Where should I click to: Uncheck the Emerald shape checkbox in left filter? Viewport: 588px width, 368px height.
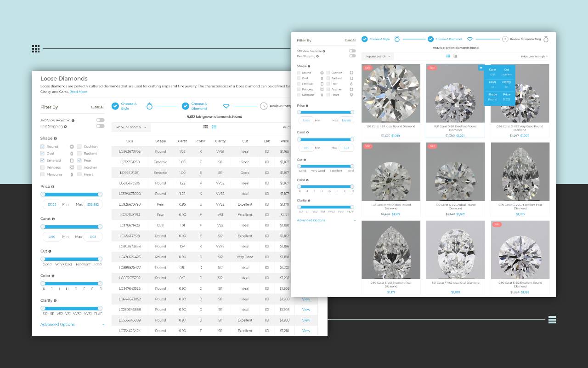pos(43,161)
